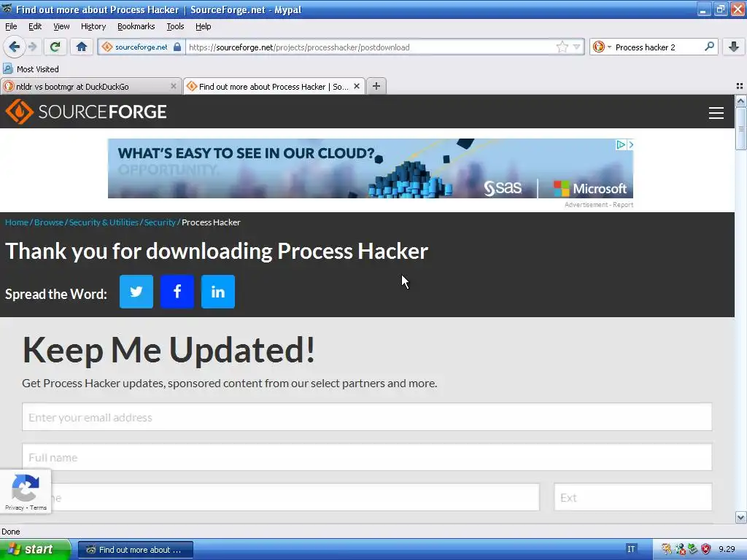Click the search magnifier icon
Screen dimensions: 747x560
coord(709,47)
